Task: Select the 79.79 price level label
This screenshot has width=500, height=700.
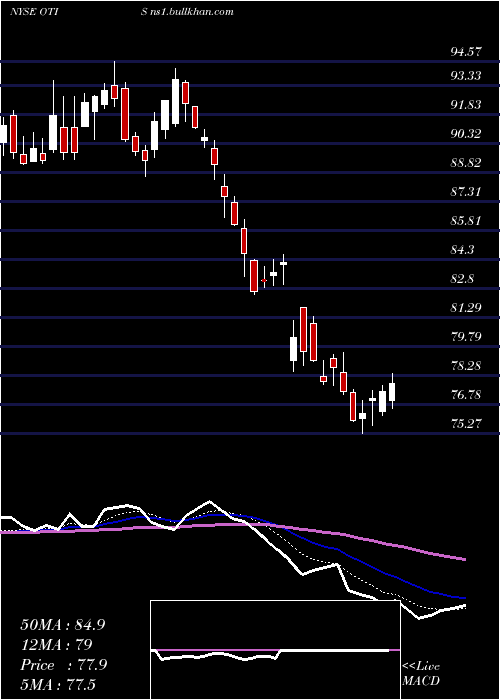Action: (466, 337)
